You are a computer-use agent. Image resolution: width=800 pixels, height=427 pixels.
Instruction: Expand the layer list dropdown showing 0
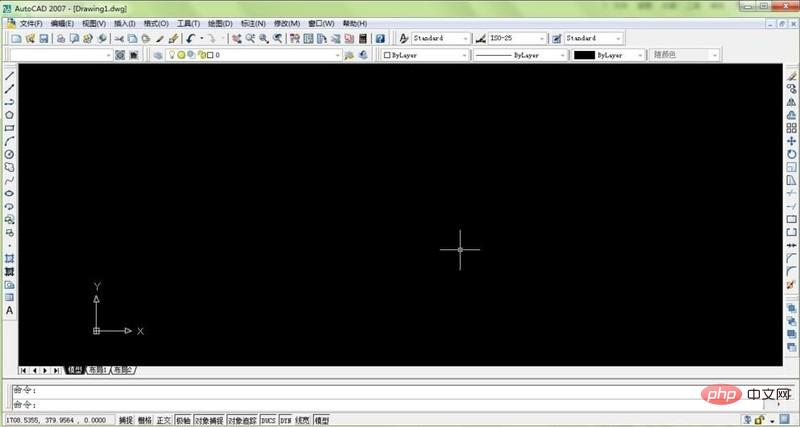[337, 55]
